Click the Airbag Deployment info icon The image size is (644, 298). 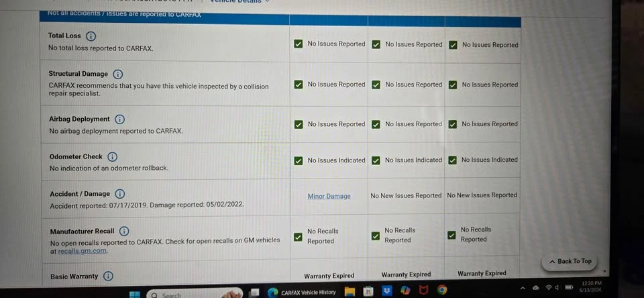click(x=119, y=119)
